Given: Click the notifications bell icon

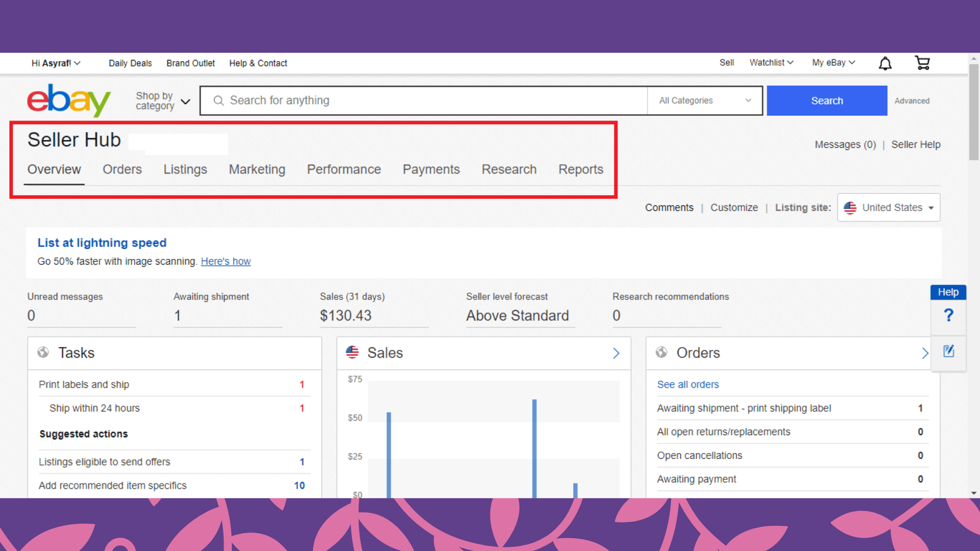Looking at the screenshot, I should [x=885, y=63].
